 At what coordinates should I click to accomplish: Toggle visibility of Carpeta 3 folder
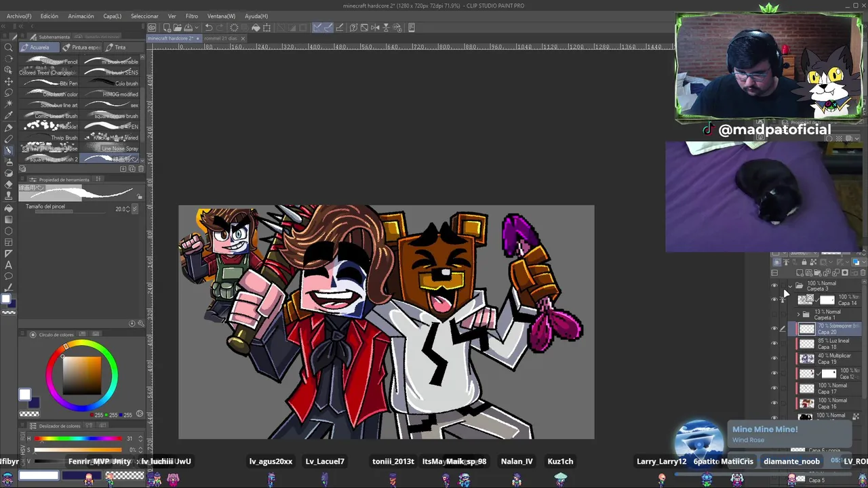tap(774, 285)
